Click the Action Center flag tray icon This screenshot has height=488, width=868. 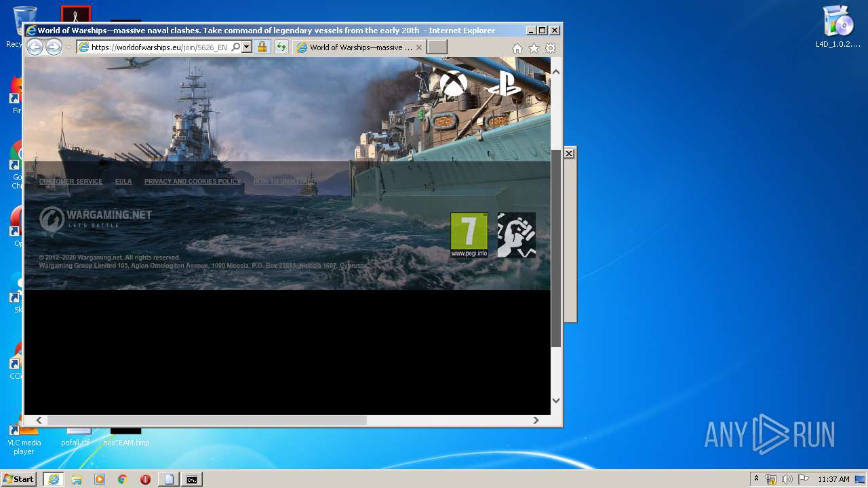coord(804,479)
